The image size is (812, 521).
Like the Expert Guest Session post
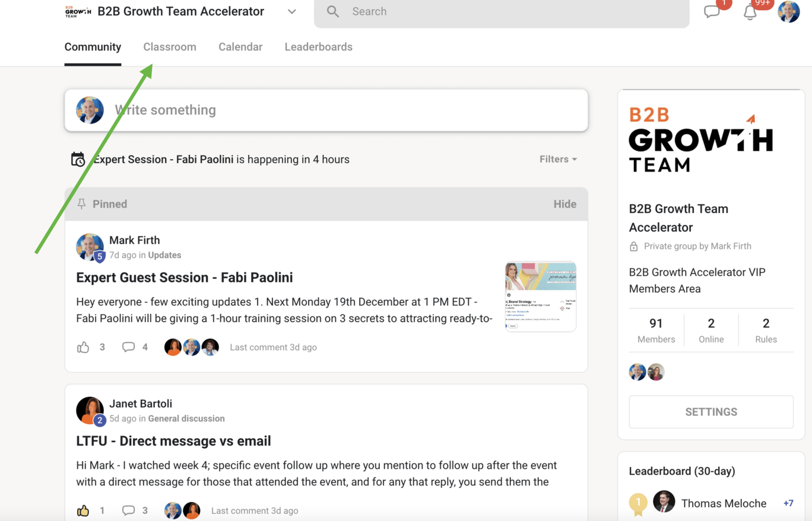84,347
